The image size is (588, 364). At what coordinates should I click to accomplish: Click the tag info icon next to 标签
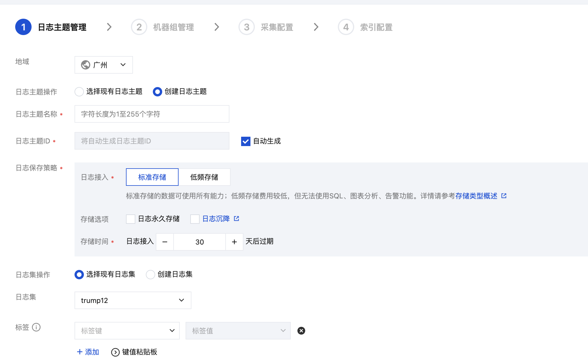pos(36,327)
